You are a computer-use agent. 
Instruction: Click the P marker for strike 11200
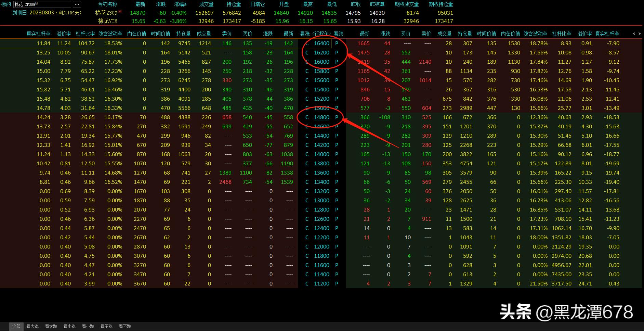(337, 284)
